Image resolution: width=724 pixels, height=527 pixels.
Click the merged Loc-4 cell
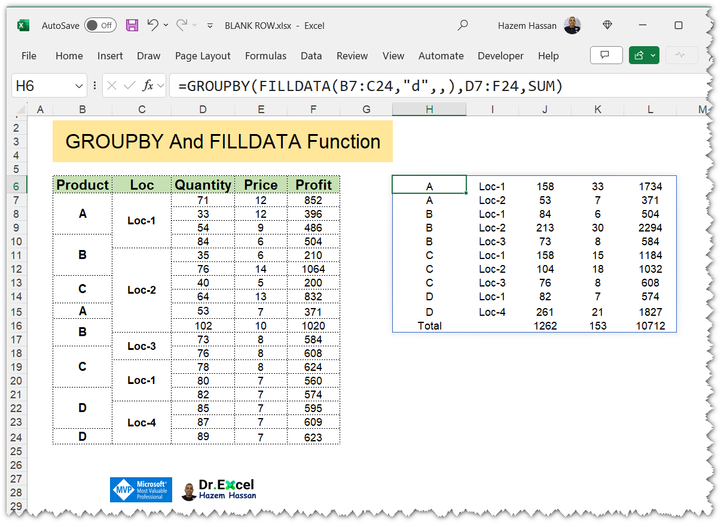click(x=142, y=423)
